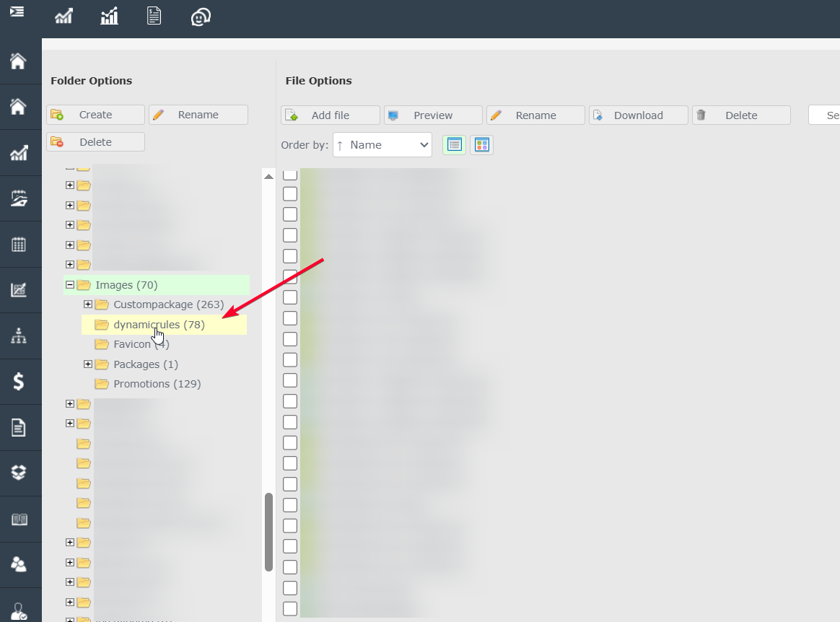Expand the Custompackage folder
Image resolution: width=840 pixels, height=622 pixels.
click(x=88, y=305)
